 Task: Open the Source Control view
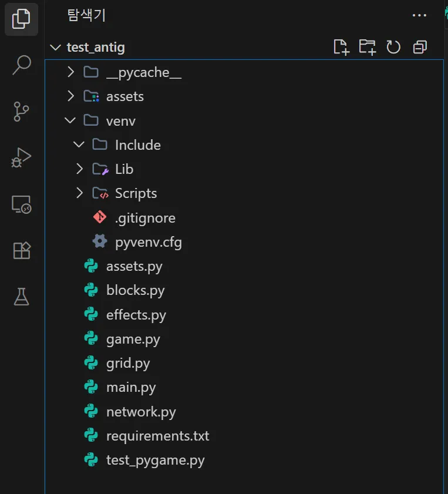(x=21, y=111)
